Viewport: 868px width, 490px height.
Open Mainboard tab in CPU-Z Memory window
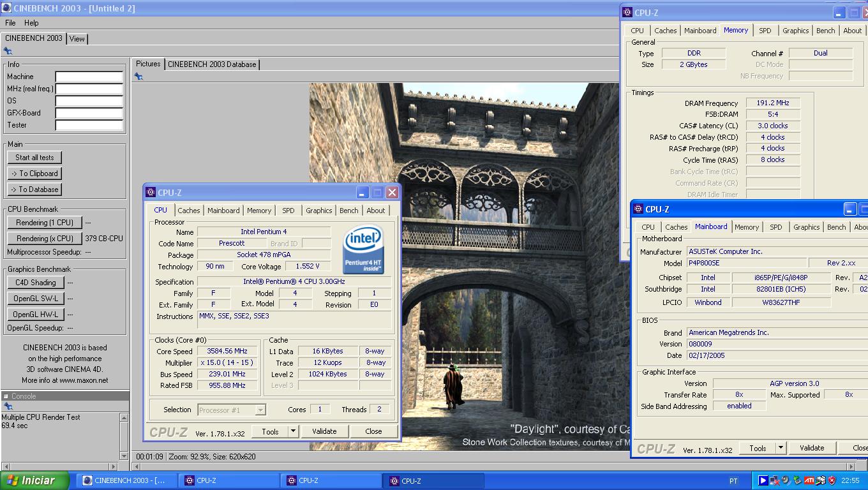pyautogui.click(x=700, y=31)
